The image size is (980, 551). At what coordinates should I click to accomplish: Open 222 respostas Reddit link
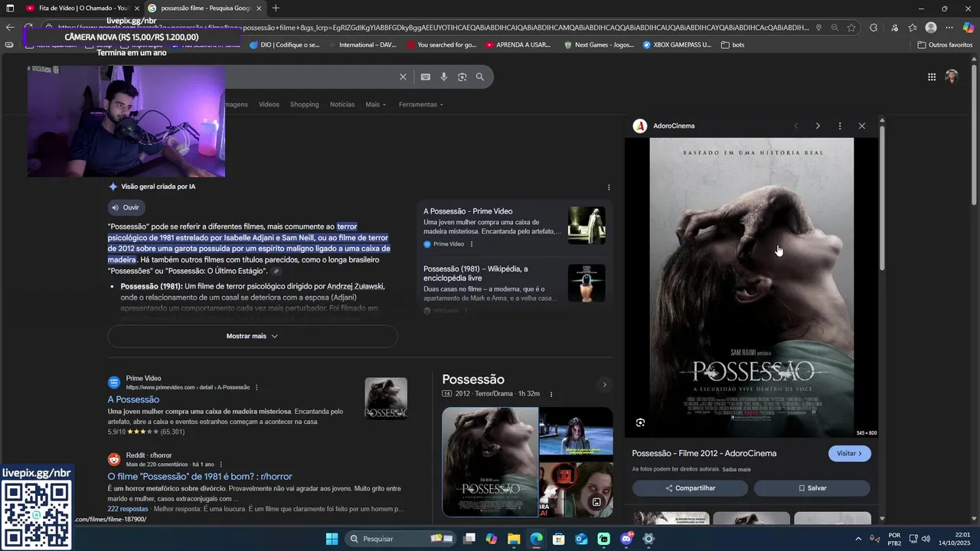click(128, 509)
